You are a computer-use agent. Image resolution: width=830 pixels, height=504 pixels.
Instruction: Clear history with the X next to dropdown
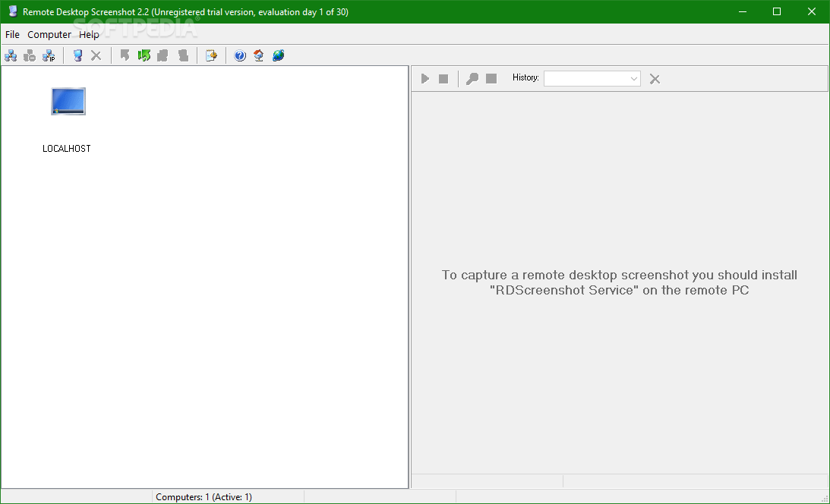[x=655, y=79]
